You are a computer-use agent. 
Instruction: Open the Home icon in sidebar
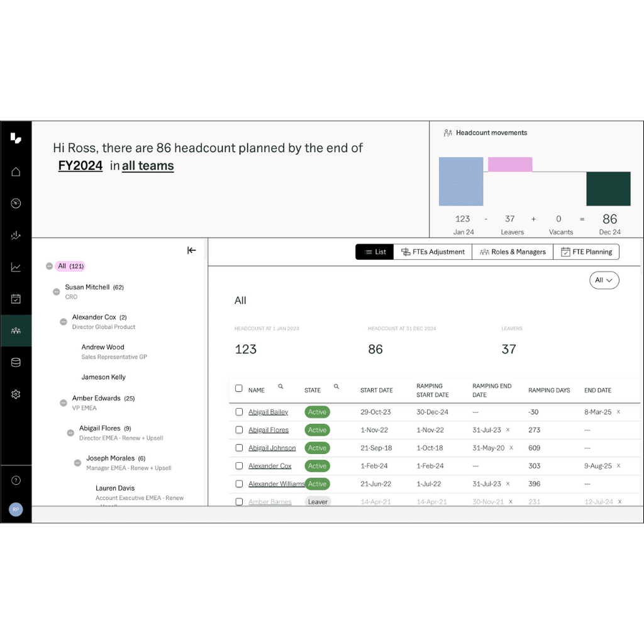(16, 172)
